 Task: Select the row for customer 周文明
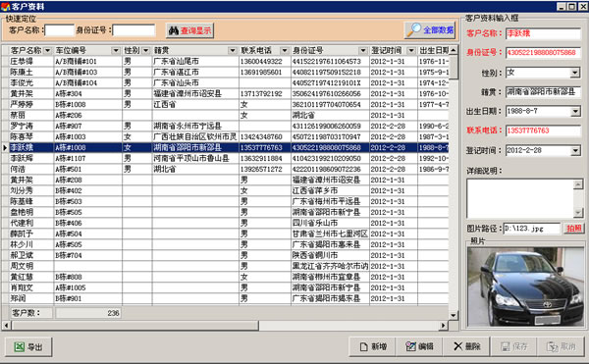pos(226,266)
